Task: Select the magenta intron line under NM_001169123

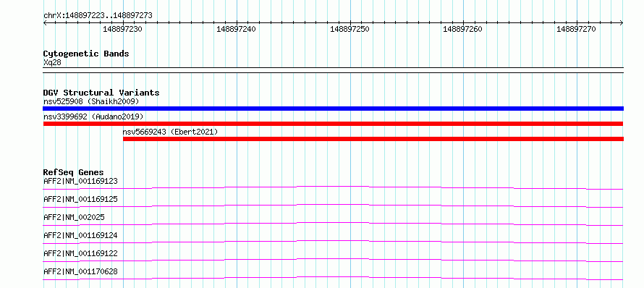Action: pyautogui.click(x=333, y=187)
